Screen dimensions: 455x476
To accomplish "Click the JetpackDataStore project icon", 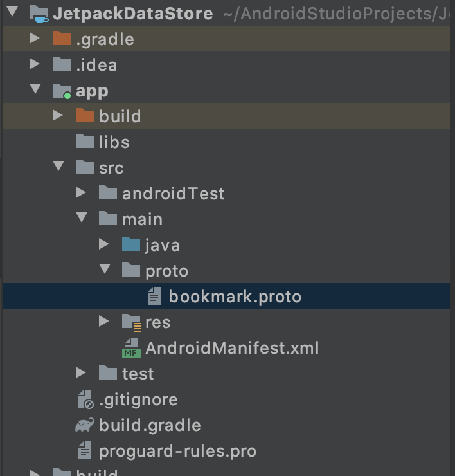I will pyautogui.click(x=39, y=14).
